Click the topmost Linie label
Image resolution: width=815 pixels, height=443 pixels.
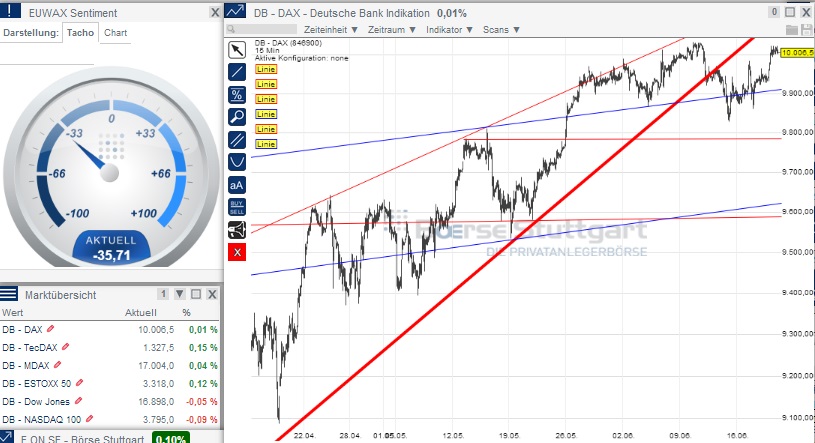tap(266, 69)
